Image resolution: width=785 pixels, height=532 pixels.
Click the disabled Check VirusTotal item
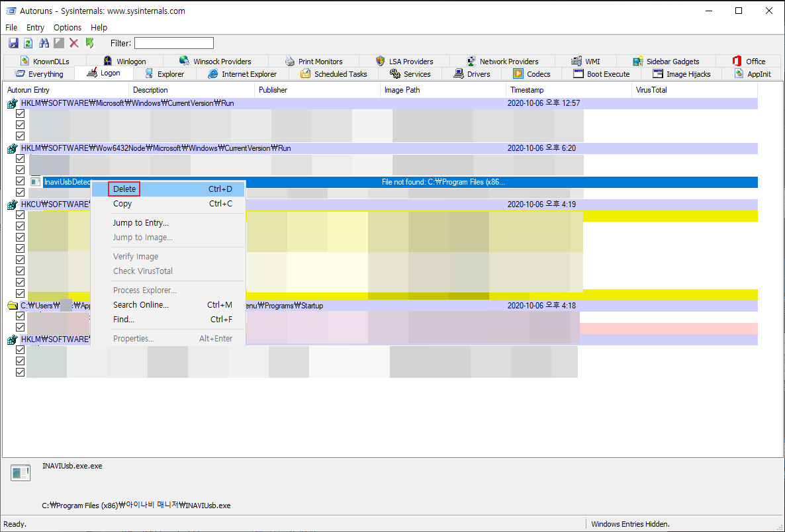168,271
